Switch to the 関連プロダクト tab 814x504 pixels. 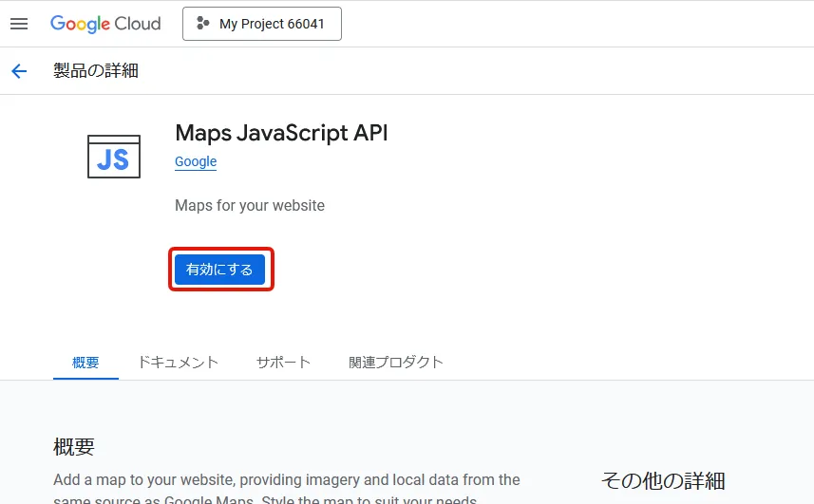click(x=395, y=362)
